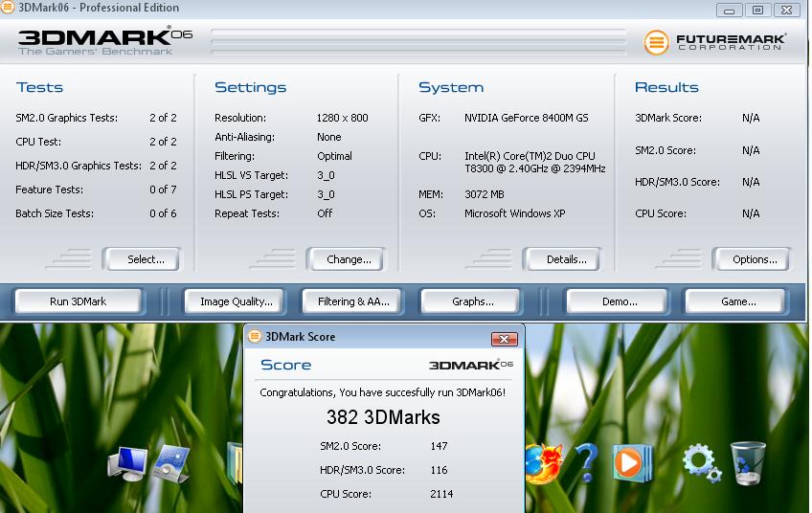
Task: Click NVIDIA GeForce 8400M GS text
Action: [x=526, y=118]
